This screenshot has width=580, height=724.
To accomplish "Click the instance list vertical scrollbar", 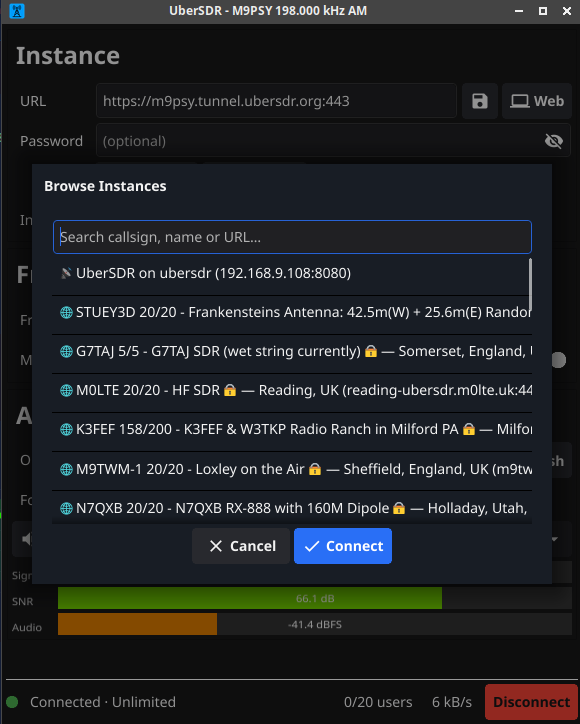I will (530, 284).
